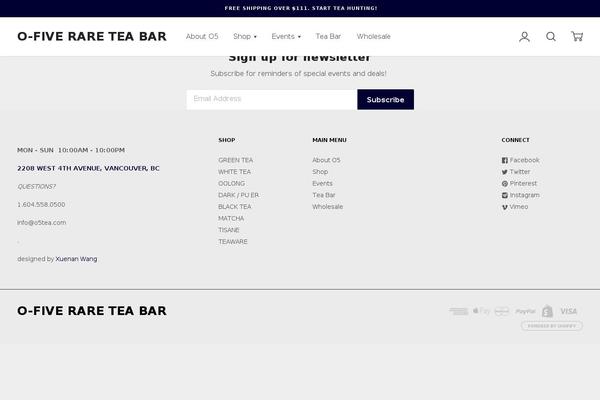Click the Shopify bag payment icon
Screen dimensions: 600x400
[548, 311]
